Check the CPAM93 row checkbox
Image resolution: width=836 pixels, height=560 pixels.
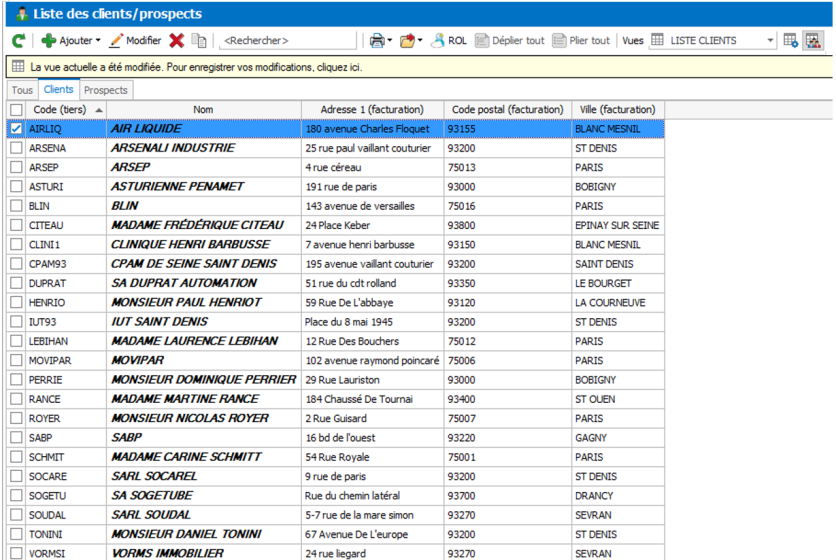point(17,263)
